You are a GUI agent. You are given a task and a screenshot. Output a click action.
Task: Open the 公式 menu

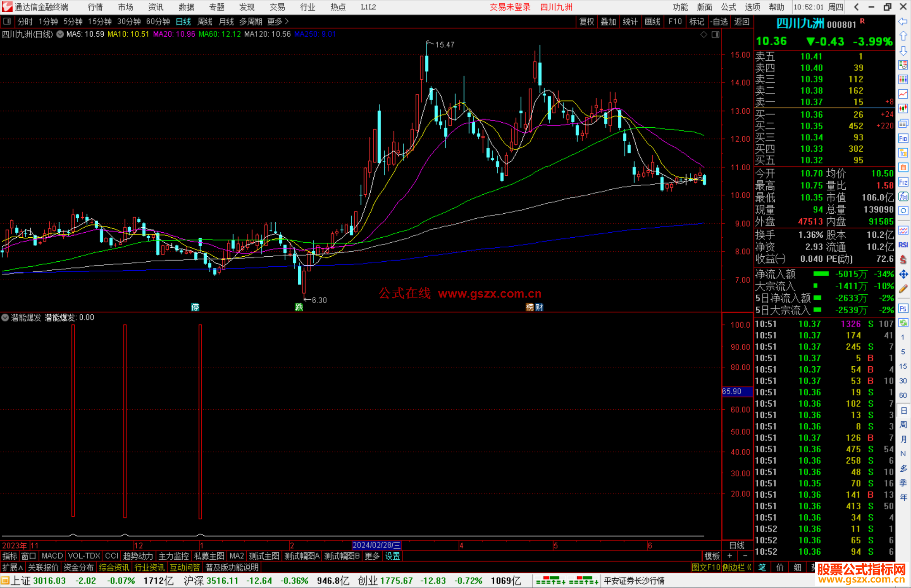pyautogui.click(x=728, y=7)
